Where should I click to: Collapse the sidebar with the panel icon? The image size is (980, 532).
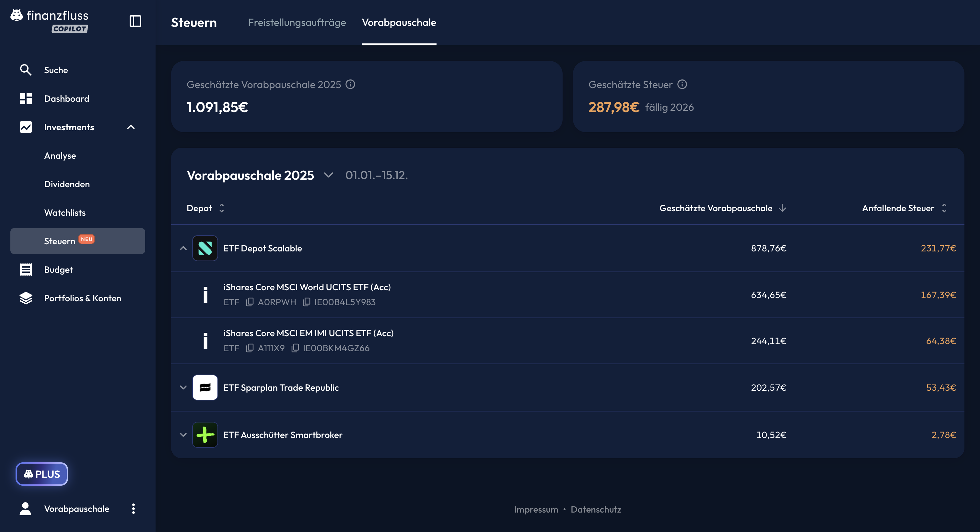(135, 21)
